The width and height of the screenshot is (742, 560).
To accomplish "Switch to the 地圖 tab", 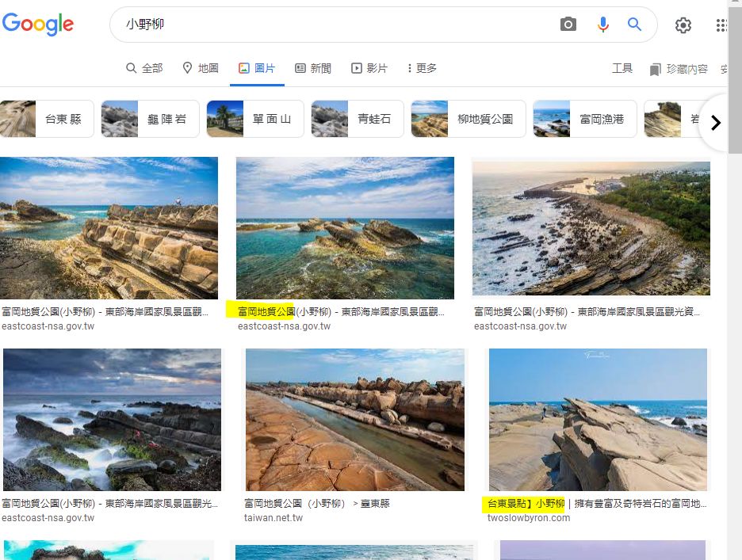I will pyautogui.click(x=200, y=68).
